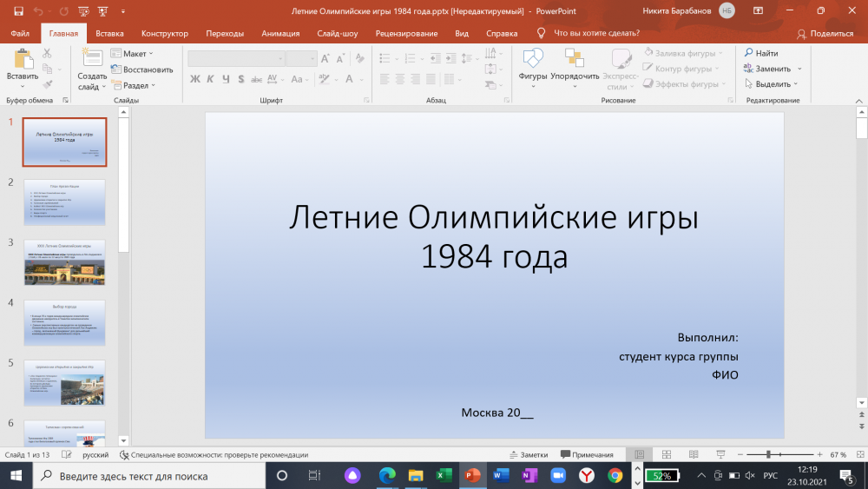The image size is (868, 489).
Task: Open the Insert (Вставка) ribbon tab
Action: [109, 33]
